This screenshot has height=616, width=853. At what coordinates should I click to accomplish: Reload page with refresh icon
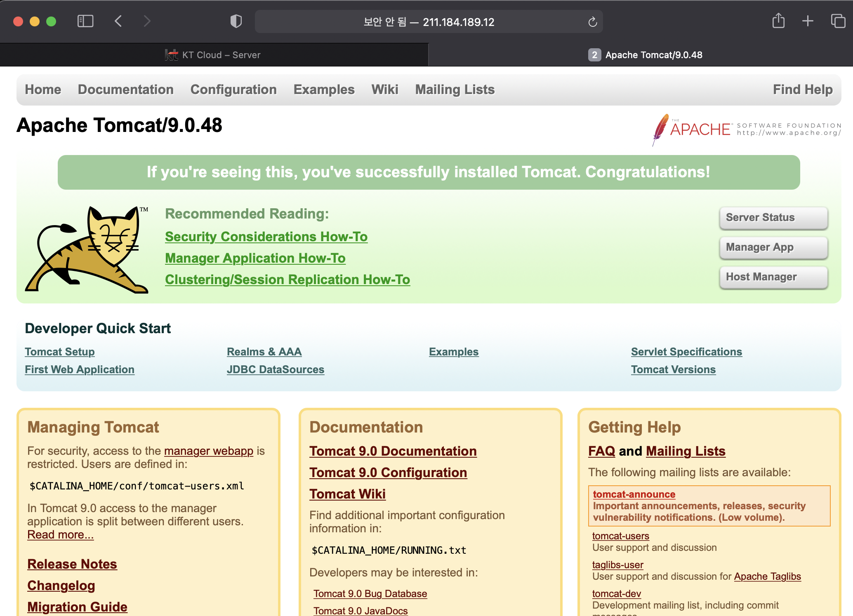(x=592, y=22)
